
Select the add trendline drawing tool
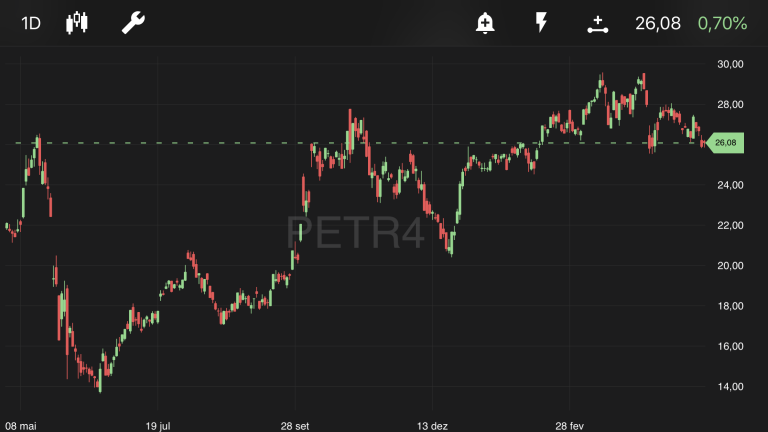[598, 24]
